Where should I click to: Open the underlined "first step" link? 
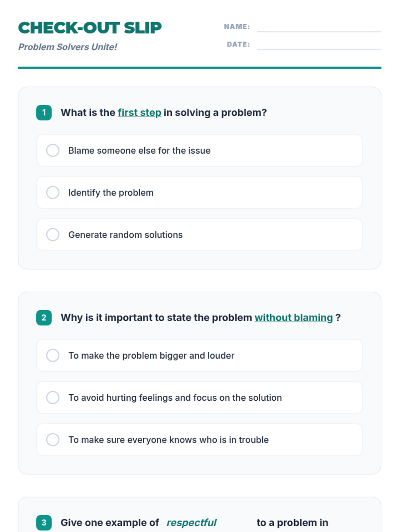(139, 113)
